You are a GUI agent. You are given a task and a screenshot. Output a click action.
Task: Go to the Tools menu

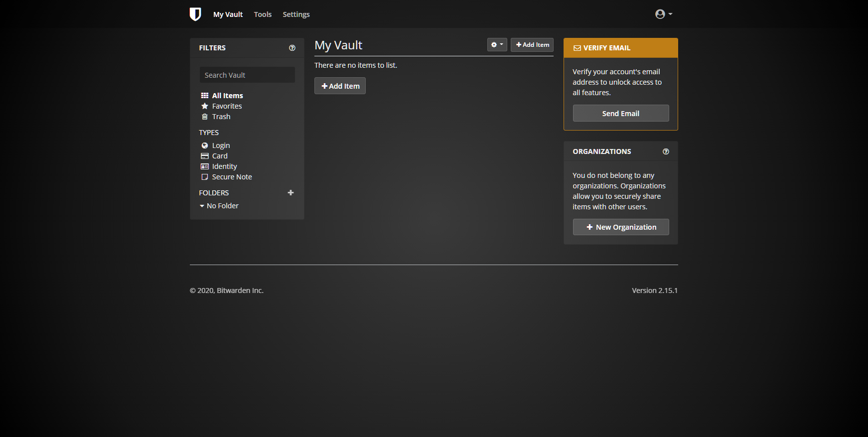coord(263,14)
